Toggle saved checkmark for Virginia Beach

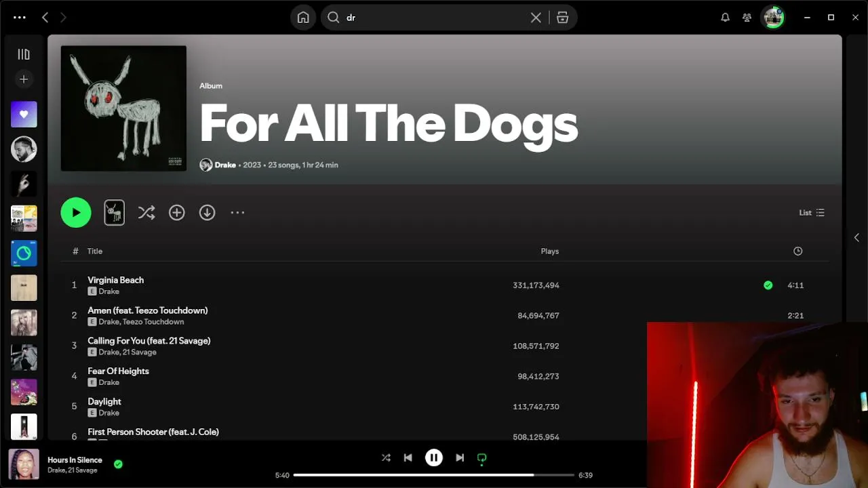768,285
